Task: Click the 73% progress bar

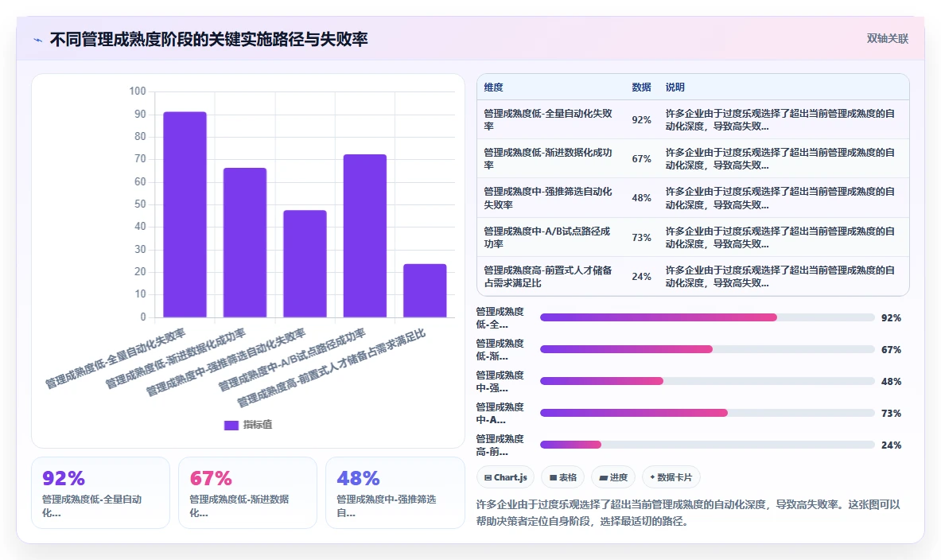Action: pyautogui.click(x=707, y=413)
